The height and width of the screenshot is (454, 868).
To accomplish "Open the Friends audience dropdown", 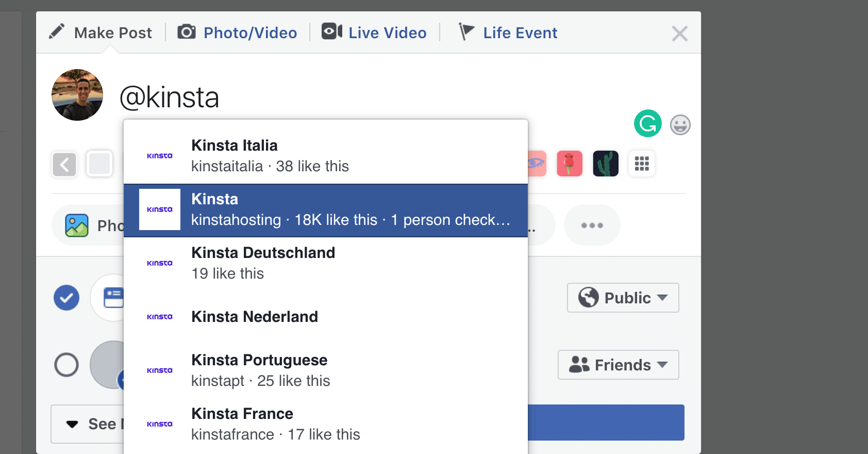I will (617, 365).
